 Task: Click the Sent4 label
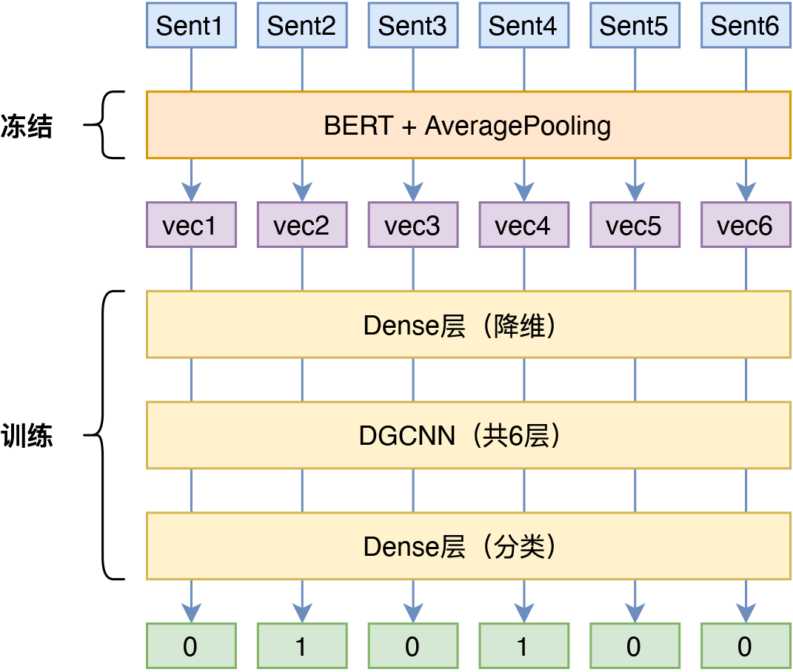(x=523, y=25)
